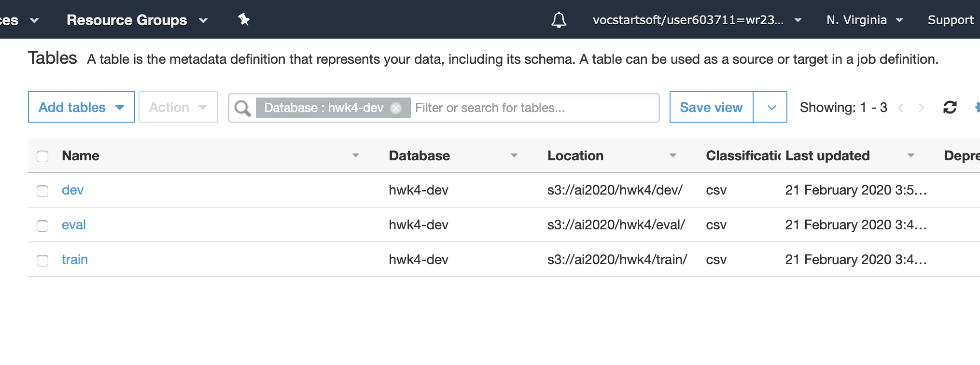Select the dev table checkbox
This screenshot has width=980, height=365.
click(42, 191)
